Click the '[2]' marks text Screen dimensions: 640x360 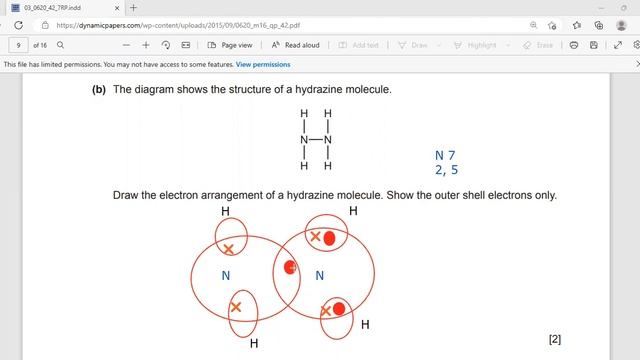click(x=555, y=339)
